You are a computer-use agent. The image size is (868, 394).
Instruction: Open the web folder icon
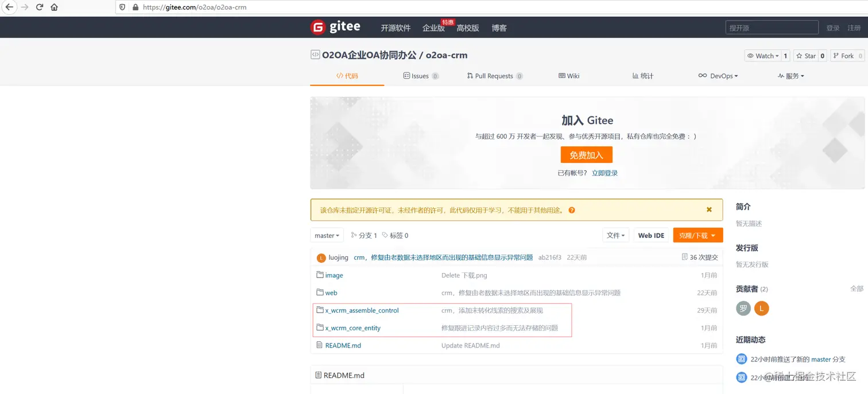(x=320, y=292)
